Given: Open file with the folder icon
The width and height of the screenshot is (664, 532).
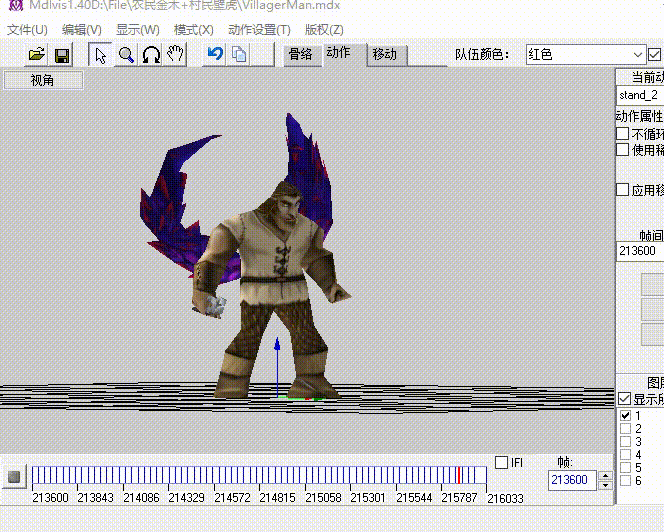Looking at the screenshot, I should tap(36, 55).
